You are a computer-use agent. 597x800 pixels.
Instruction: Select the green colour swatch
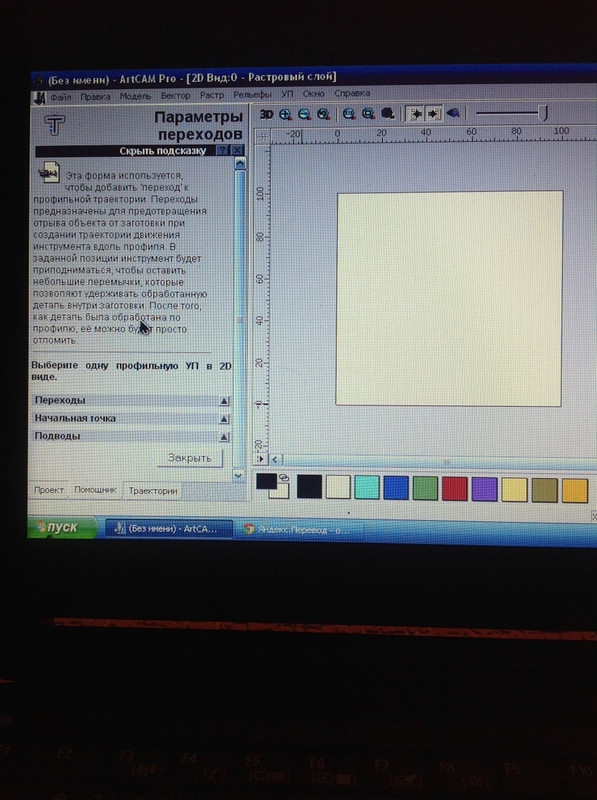click(x=425, y=488)
